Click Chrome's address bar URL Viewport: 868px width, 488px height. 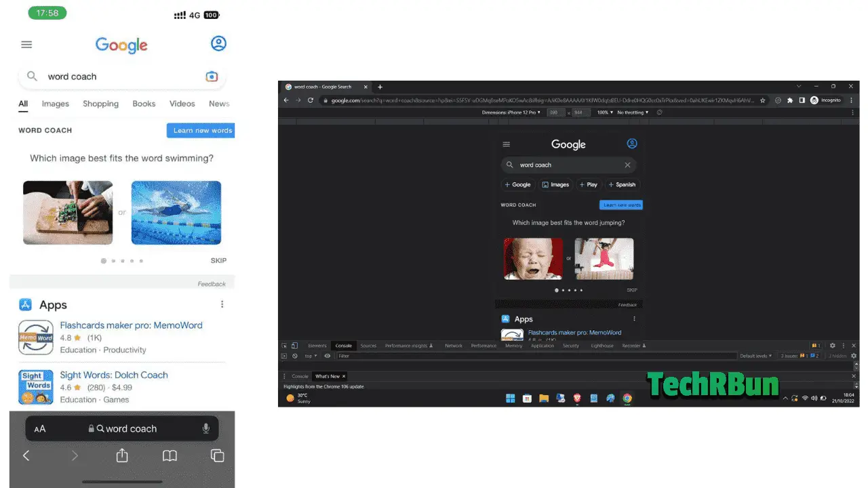[542, 100]
